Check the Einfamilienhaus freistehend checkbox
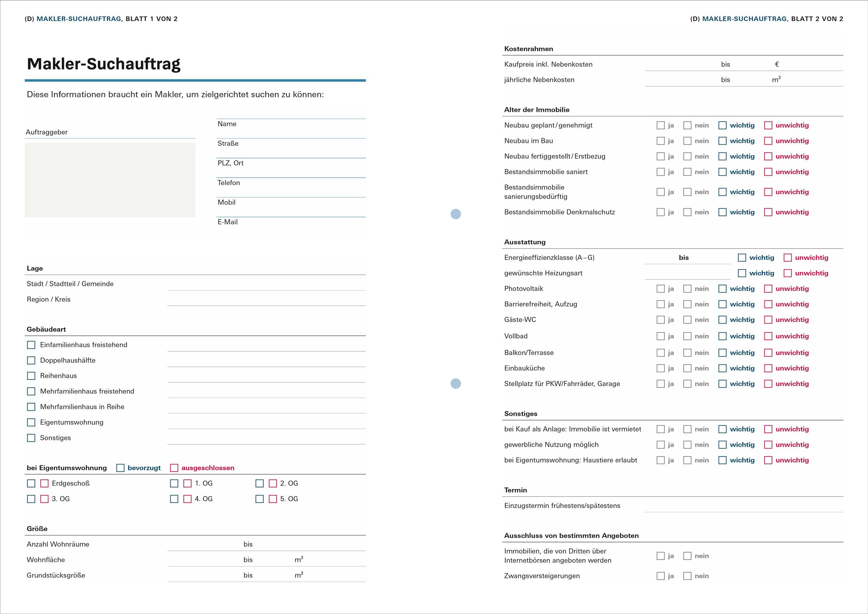Screen dimensions: 868x614 click(x=31, y=345)
